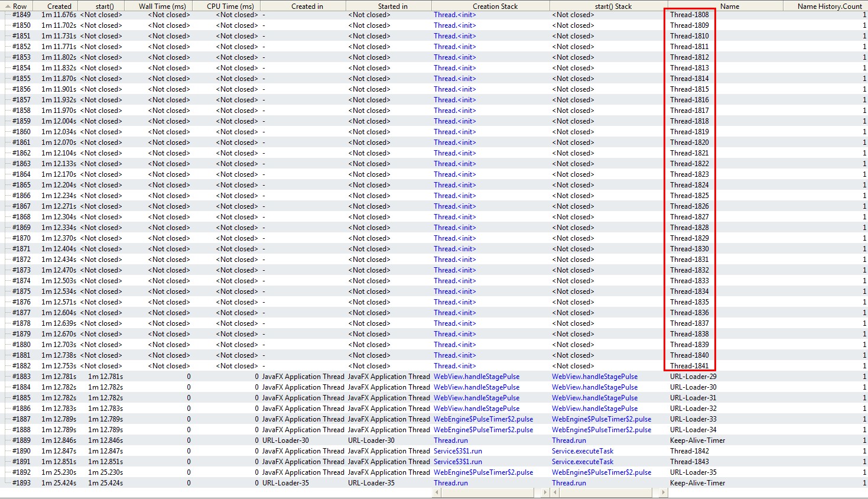Click left scroll arrow under start() Stack column
The width and height of the screenshot is (868, 499).
554,492
